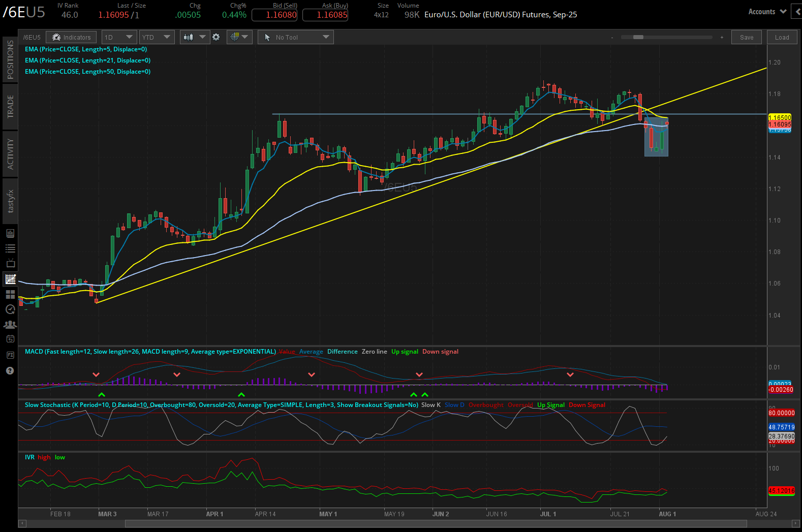This screenshot has height=532, width=802.
Task: Click the Slow Stochastic indicator title
Action: (222, 405)
